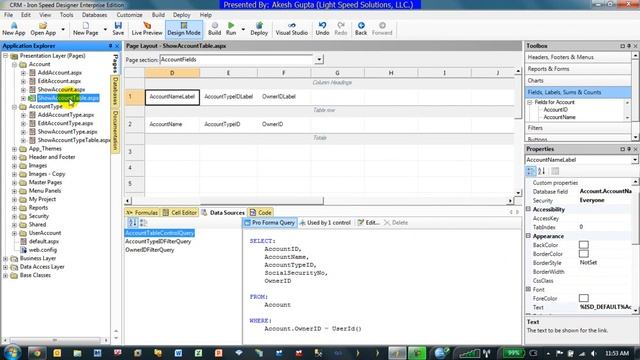Open Visual Studio from the toolbar
The width and height of the screenshot is (640, 360).
pyautogui.click(x=291, y=29)
